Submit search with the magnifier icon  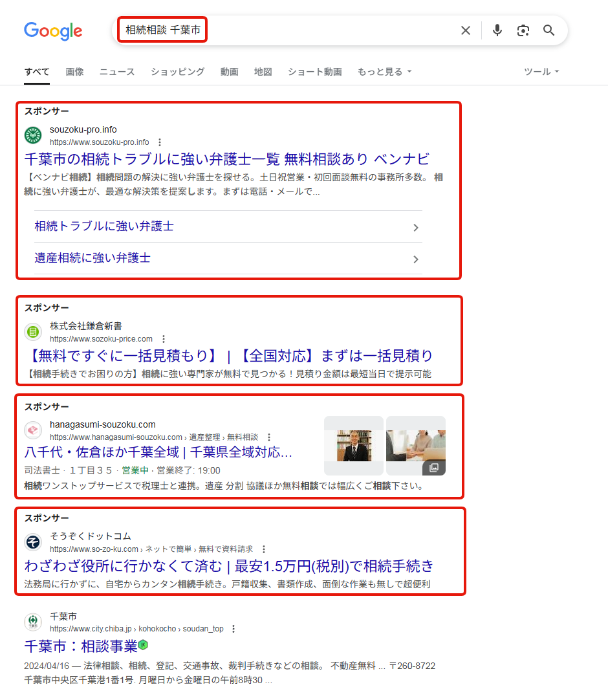pos(549,30)
